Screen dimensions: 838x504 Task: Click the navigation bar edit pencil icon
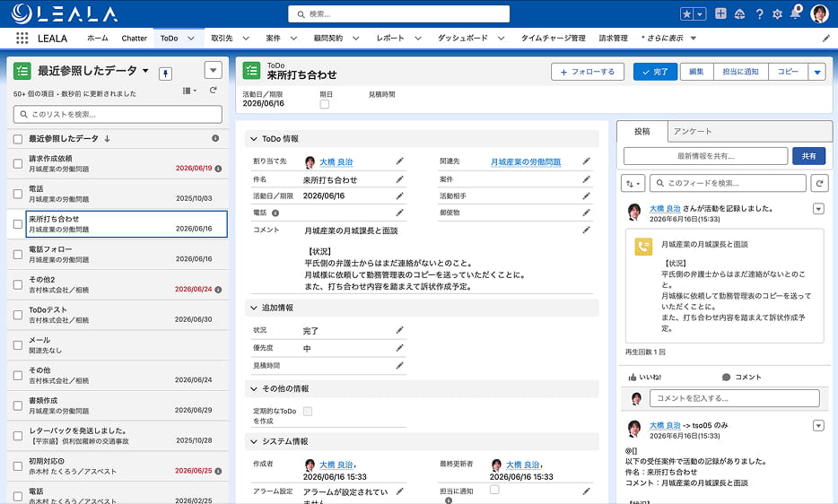click(825, 39)
